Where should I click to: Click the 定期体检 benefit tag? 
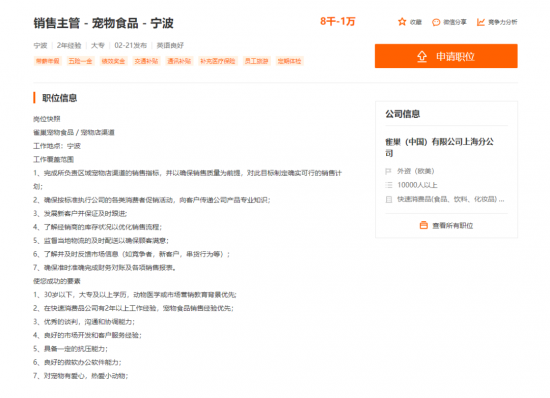(289, 61)
